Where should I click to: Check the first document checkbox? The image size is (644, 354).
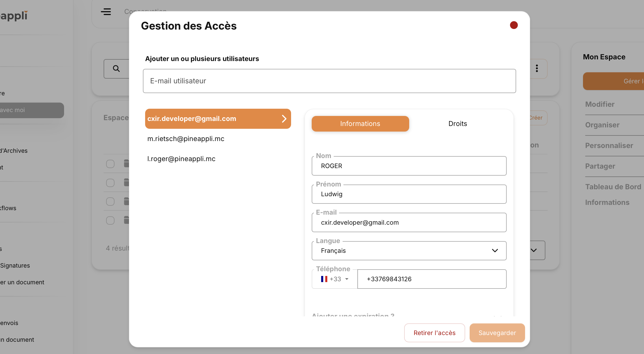click(110, 164)
